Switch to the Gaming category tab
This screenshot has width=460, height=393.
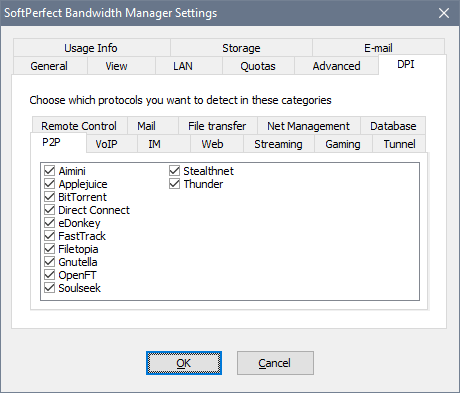[343, 144]
